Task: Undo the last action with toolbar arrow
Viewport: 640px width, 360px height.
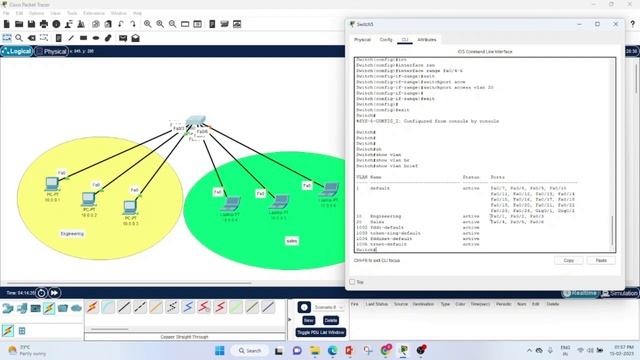Action: [121, 24]
